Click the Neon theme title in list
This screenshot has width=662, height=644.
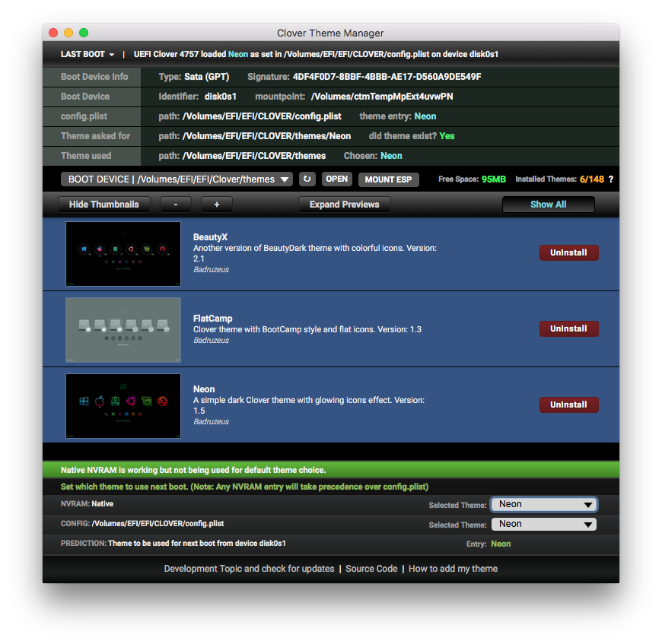tap(204, 389)
